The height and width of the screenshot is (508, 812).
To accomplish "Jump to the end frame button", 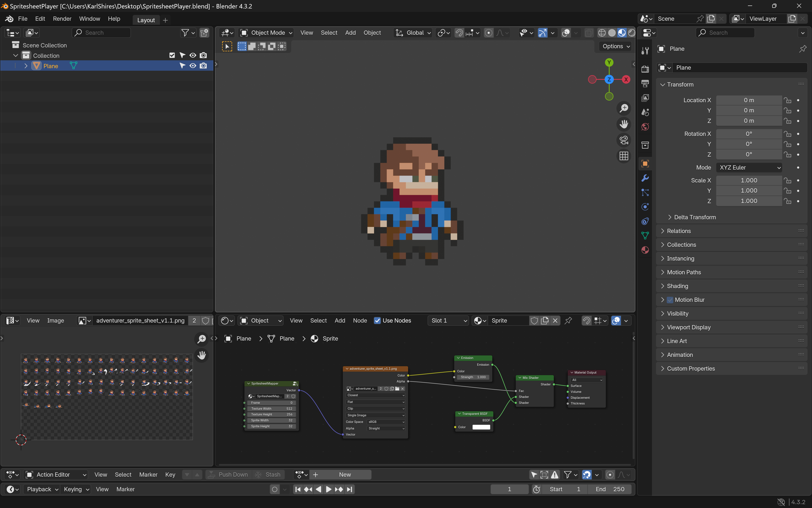I will 350,490.
